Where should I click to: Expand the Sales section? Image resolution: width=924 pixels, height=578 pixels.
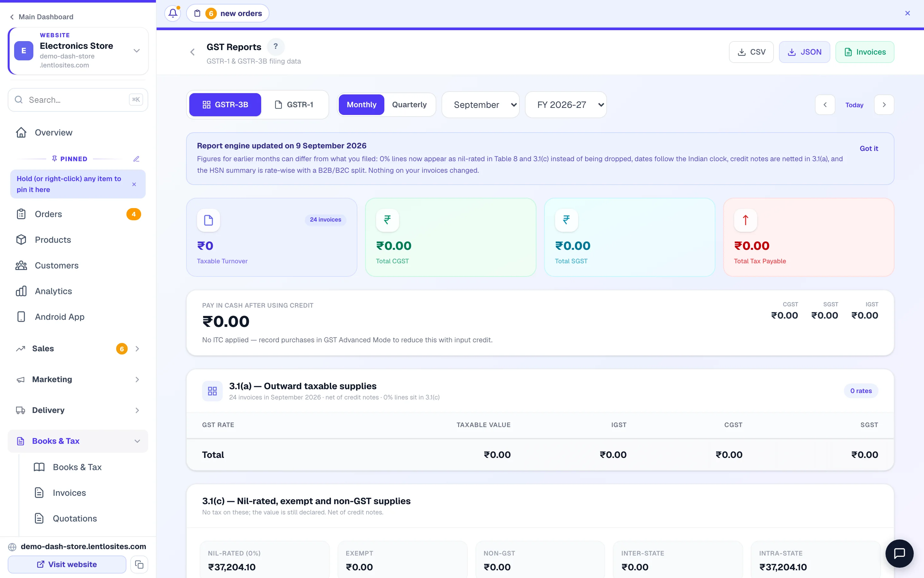(x=78, y=349)
